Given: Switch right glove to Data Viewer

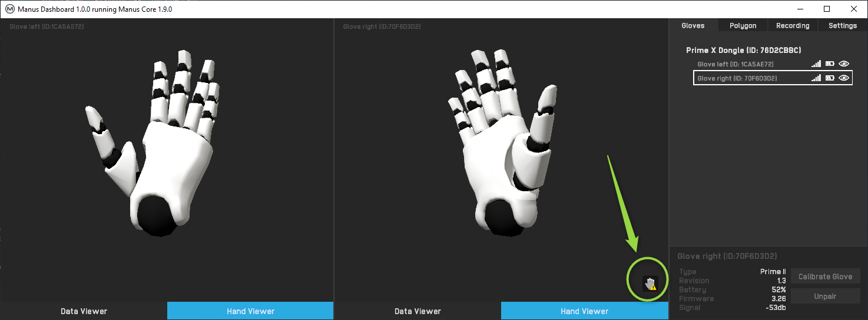Looking at the screenshot, I should [418, 311].
